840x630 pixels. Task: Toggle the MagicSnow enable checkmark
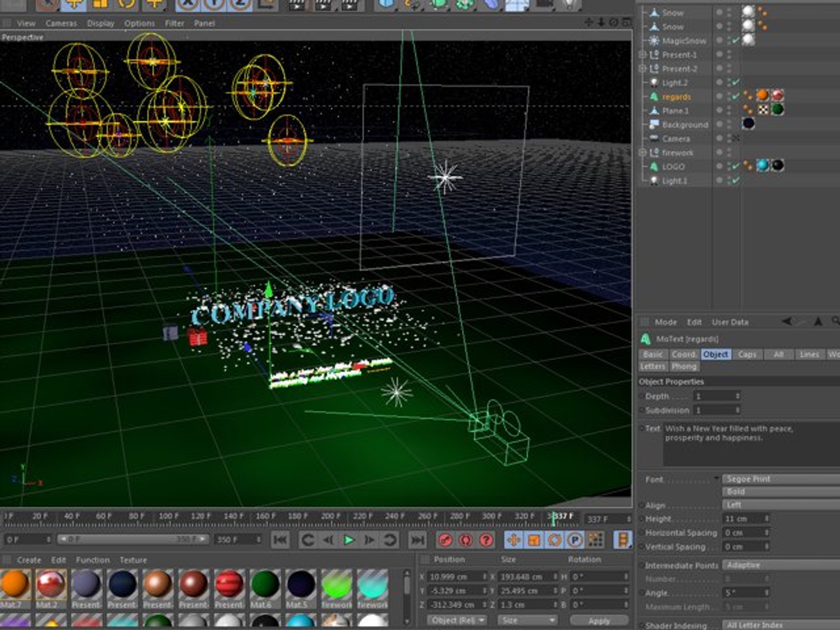tap(736, 41)
